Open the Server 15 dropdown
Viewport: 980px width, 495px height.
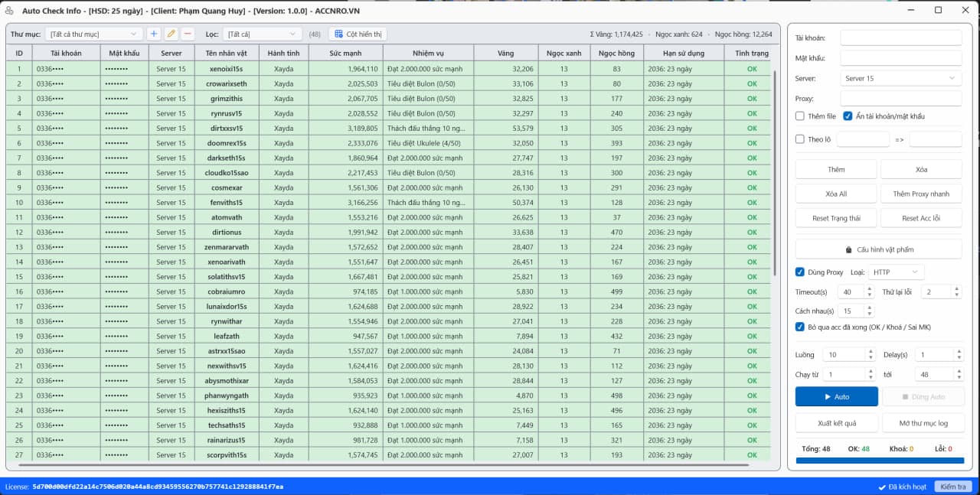tap(900, 78)
